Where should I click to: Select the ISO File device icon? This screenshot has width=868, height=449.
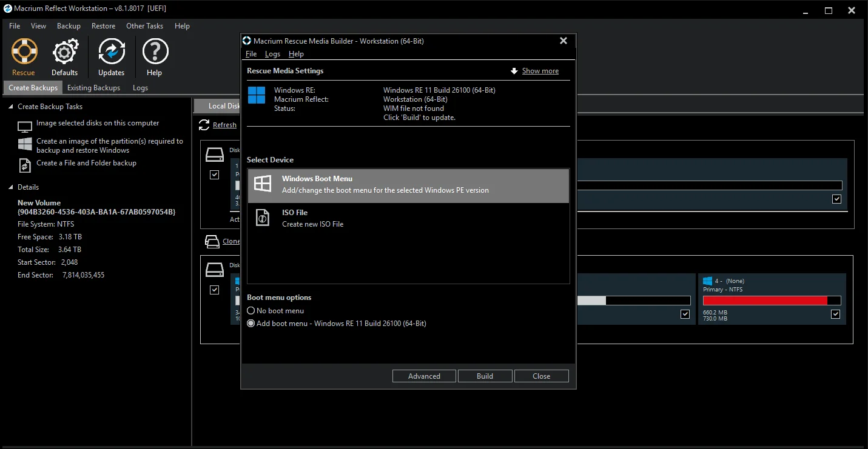point(263,218)
